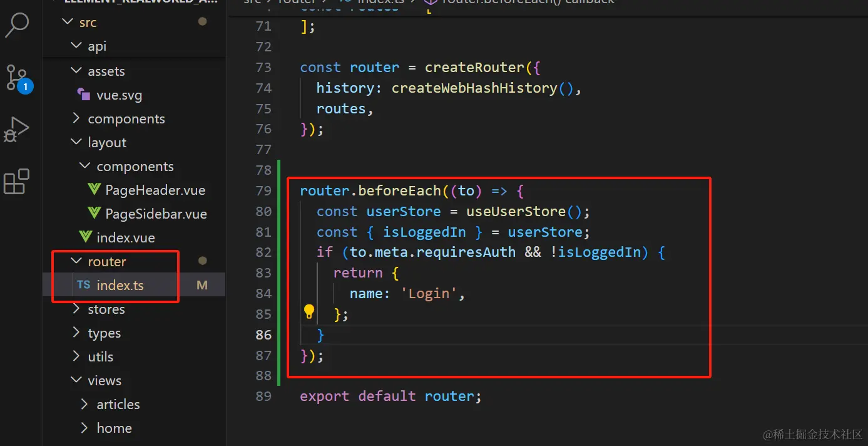
Task: Click isLoggedIn in the destructuring line
Action: click(x=424, y=232)
